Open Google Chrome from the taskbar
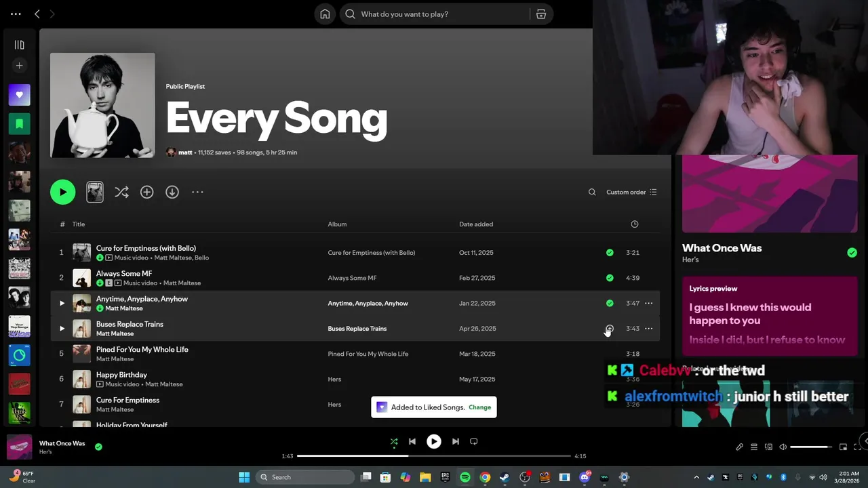 (x=485, y=477)
